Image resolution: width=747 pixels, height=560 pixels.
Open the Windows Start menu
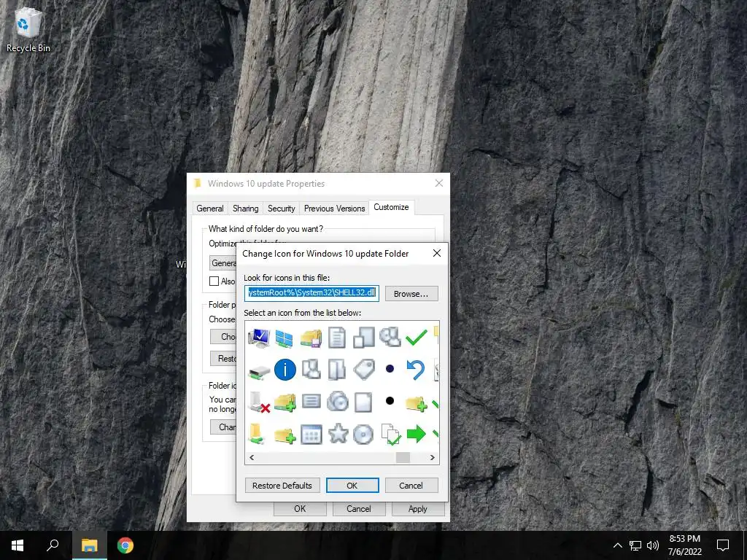(18, 545)
